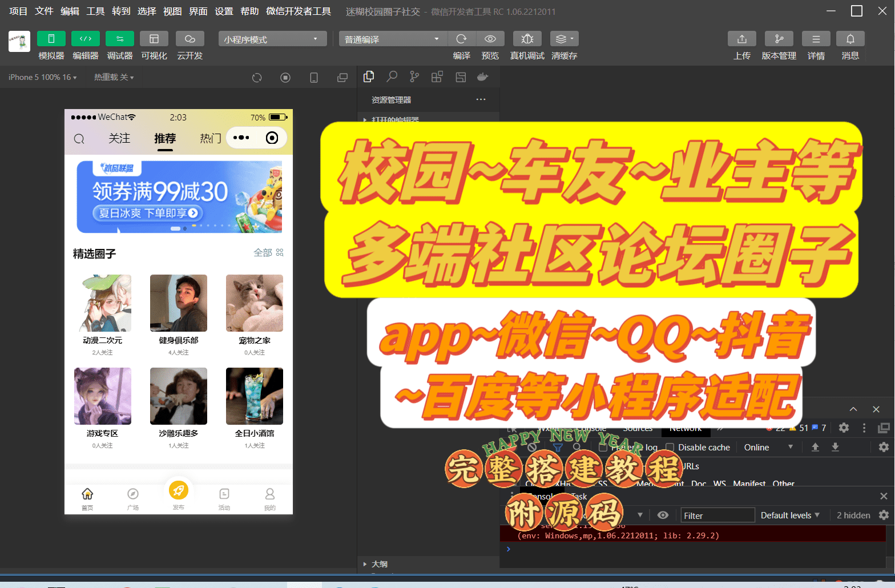895x588 pixels.
Task: Open the 健身俱乐部 circle
Action: click(179, 316)
